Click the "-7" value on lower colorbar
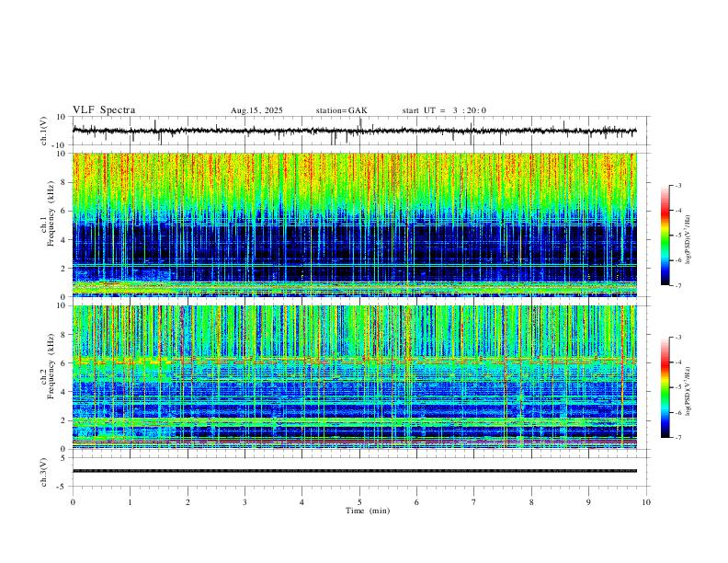The height and width of the screenshot is (563, 728). coord(677,438)
